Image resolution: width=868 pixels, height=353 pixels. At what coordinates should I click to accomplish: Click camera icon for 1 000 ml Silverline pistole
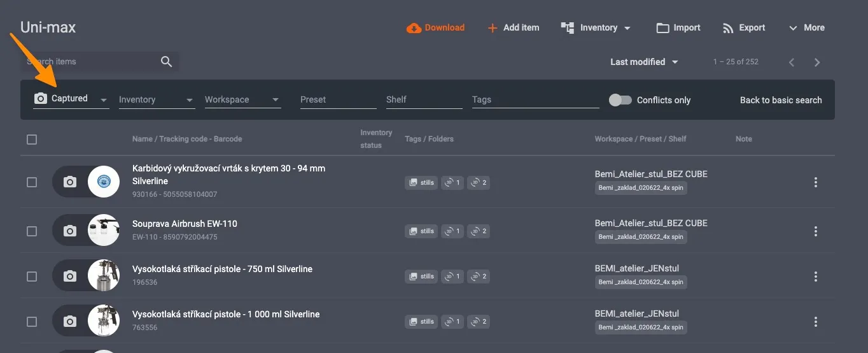(70, 321)
